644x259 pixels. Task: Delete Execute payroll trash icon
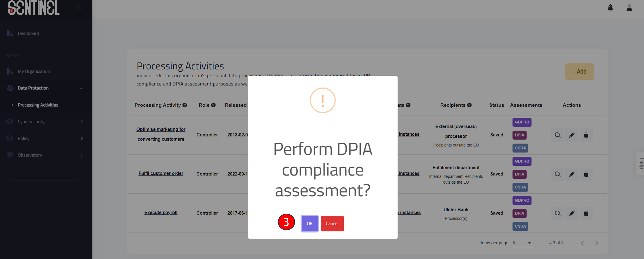pos(586,213)
